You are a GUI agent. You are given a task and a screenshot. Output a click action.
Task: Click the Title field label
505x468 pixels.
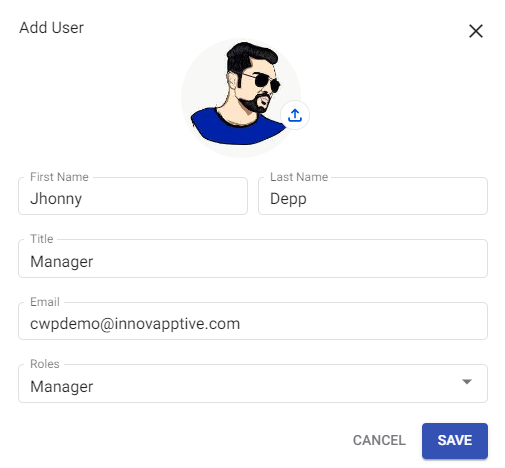point(42,239)
